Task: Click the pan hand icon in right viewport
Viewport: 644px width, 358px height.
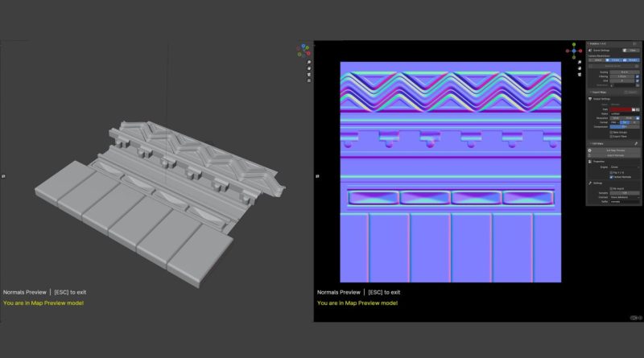Action: (579, 68)
